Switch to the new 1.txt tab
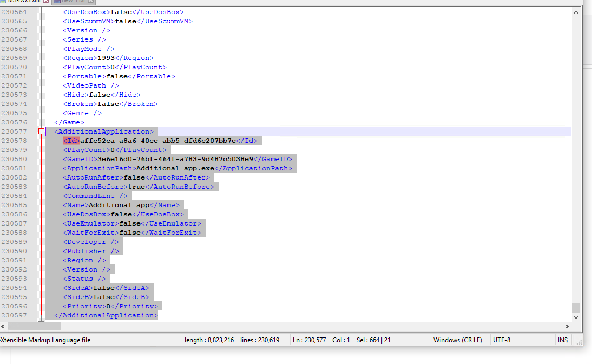The width and height of the screenshot is (592, 364). 73,2
